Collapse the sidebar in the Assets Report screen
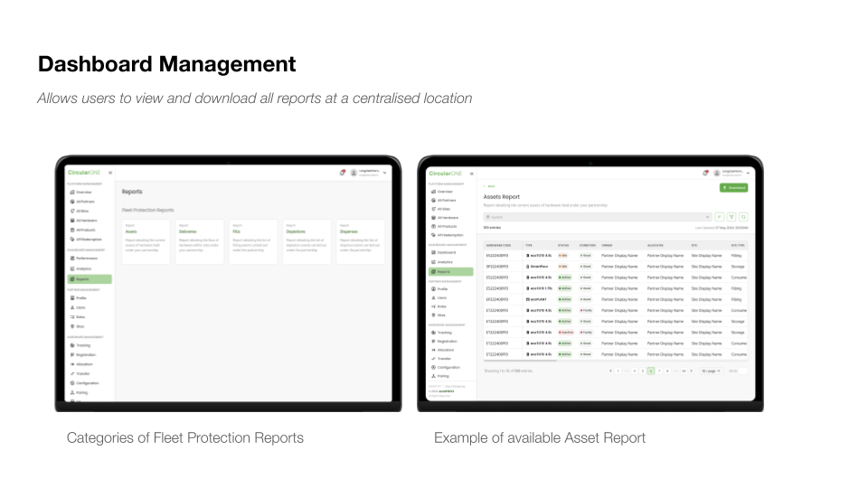The width and height of the screenshot is (868, 488). point(472,174)
